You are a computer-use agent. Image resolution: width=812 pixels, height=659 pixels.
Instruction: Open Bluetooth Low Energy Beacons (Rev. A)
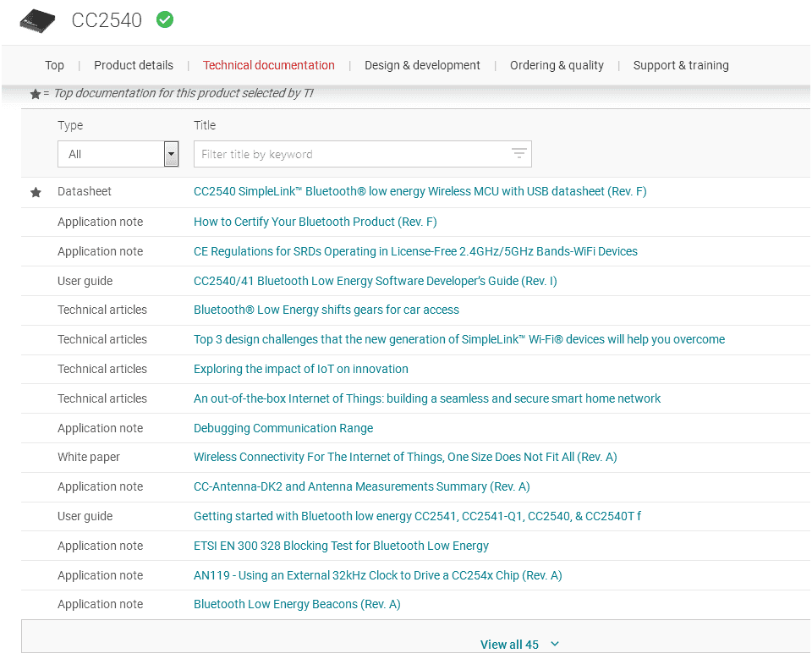click(297, 604)
